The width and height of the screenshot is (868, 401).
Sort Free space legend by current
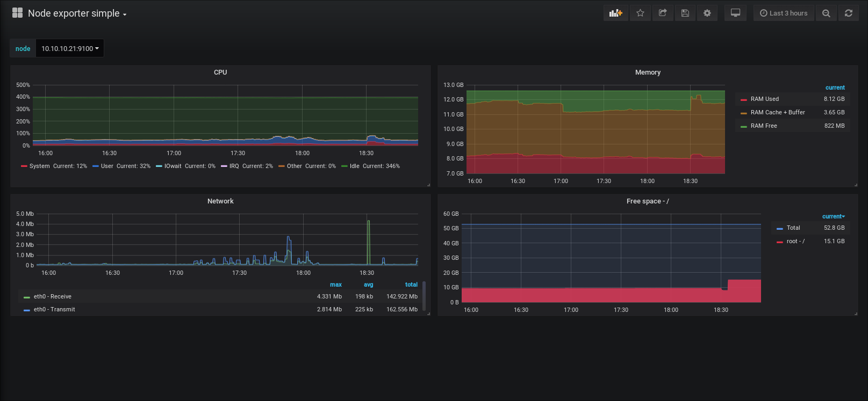click(x=834, y=216)
